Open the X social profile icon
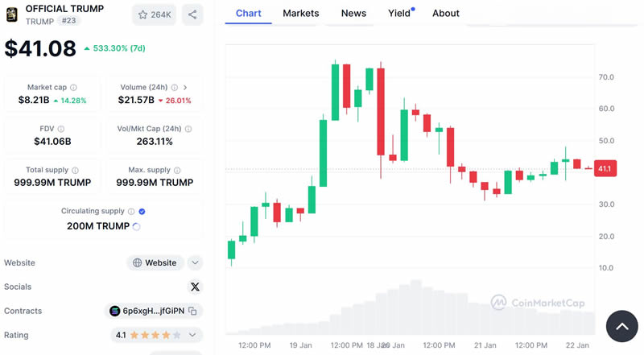Image resolution: width=644 pixels, height=355 pixels. pyautogui.click(x=194, y=287)
